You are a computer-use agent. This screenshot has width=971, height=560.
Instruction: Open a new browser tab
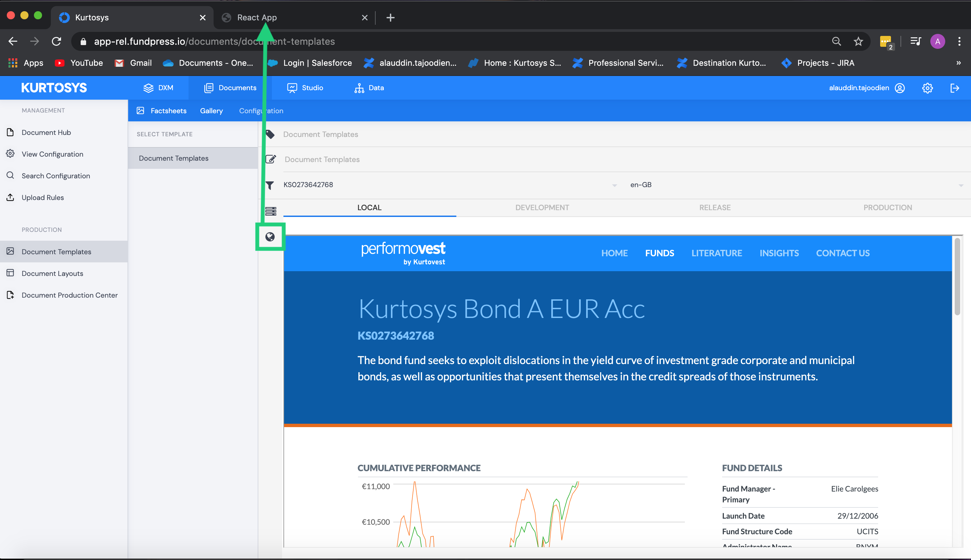point(390,18)
